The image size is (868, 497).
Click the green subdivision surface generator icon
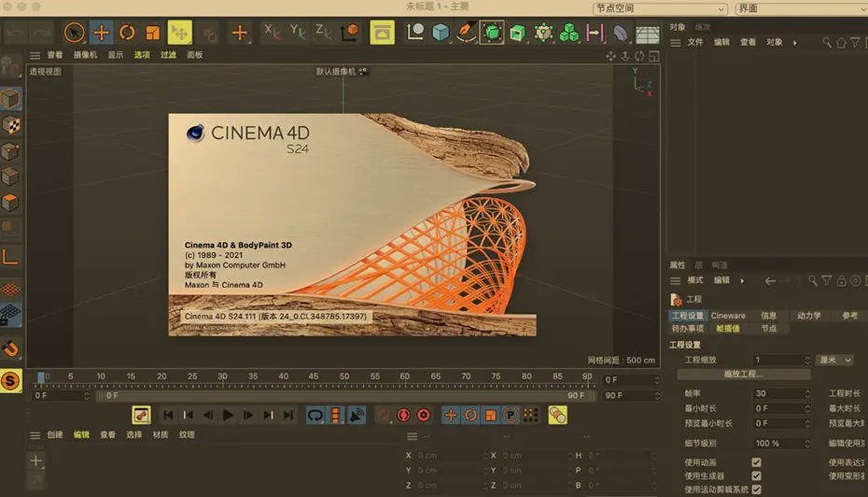492,33
